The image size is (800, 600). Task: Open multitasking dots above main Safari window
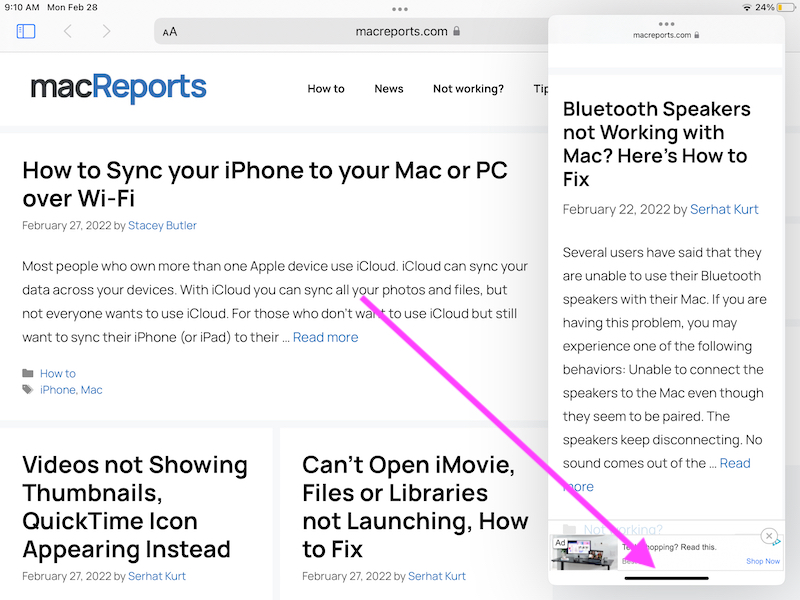pyautogui.click(x=400, y=9)
